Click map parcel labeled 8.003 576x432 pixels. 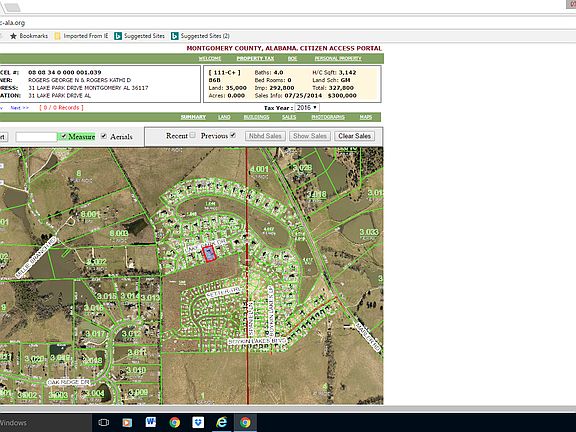point(119,233)
